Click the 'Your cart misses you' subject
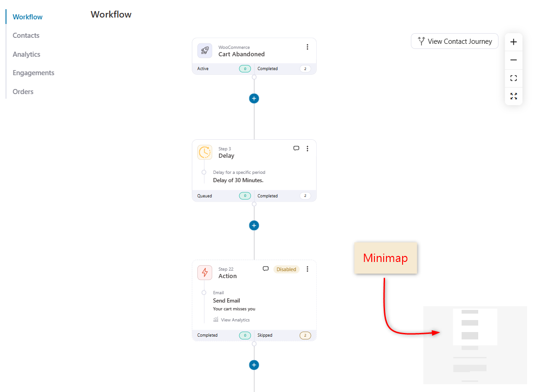Screen dimensions: 534x392 coord(234,309)
